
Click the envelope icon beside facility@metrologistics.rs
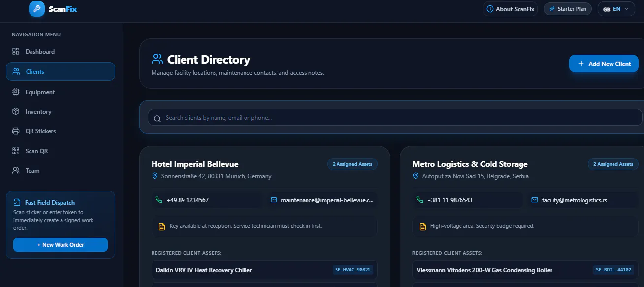[x=534, y=200]
